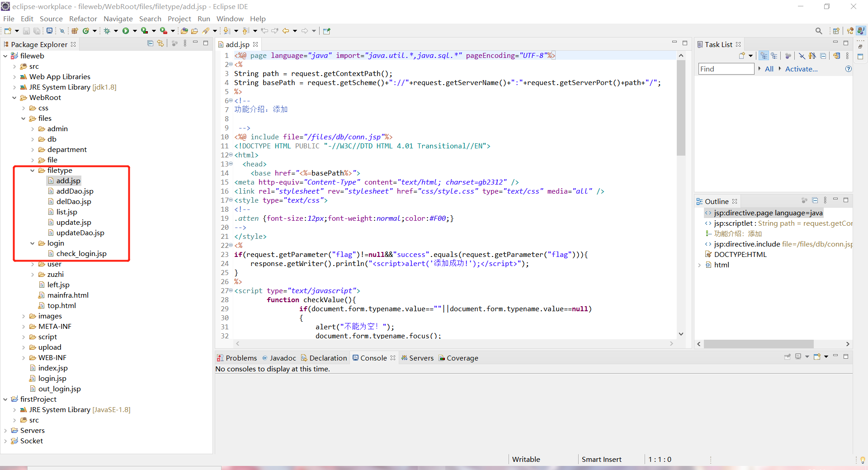Collapse the fileweb project node
The image size is (868, 470).
click(5, 56)
